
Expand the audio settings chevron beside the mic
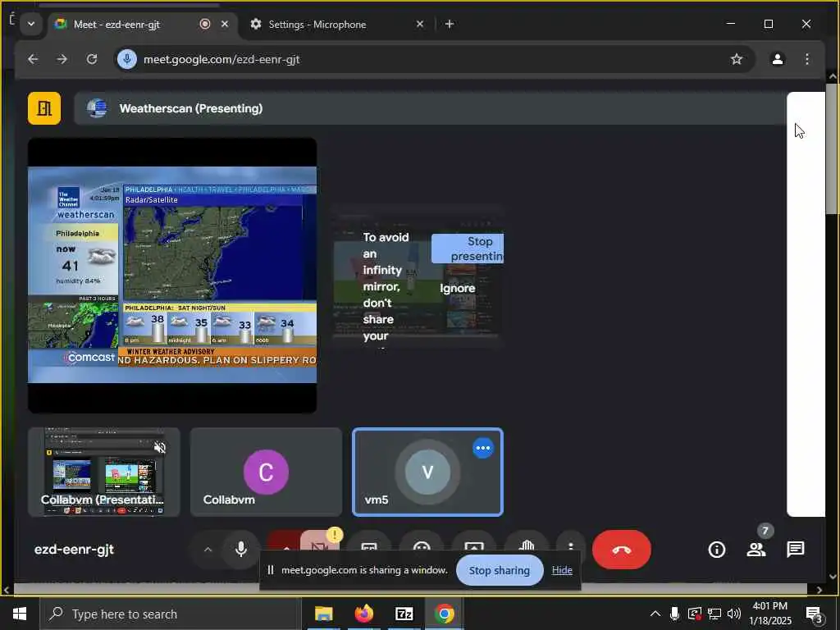[x=208, y=549]
